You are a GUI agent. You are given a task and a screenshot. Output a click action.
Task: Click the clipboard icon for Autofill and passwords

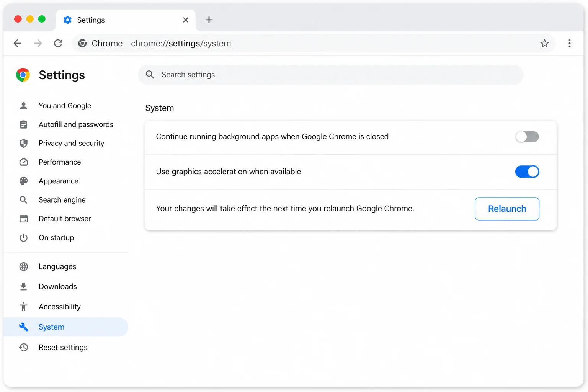[23, 124]
